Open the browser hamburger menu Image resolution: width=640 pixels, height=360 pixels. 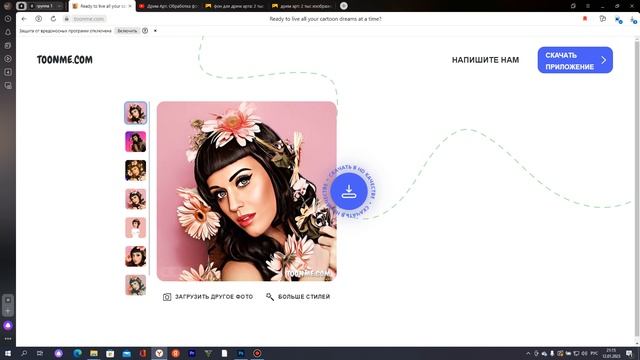(x=588, y=6)
